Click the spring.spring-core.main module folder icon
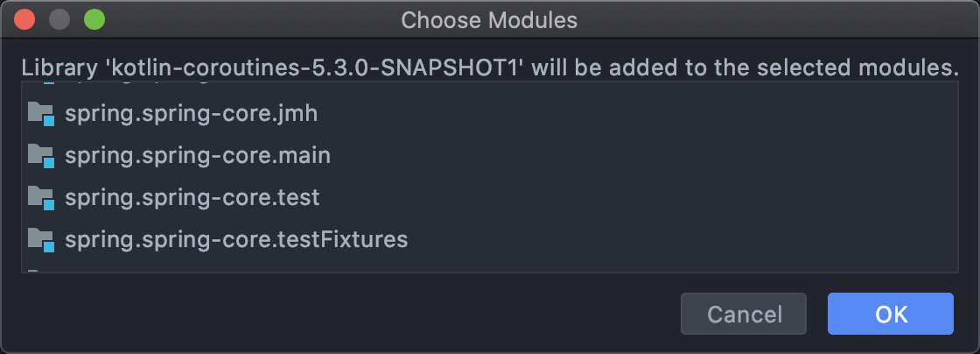 tap(40, 156)
